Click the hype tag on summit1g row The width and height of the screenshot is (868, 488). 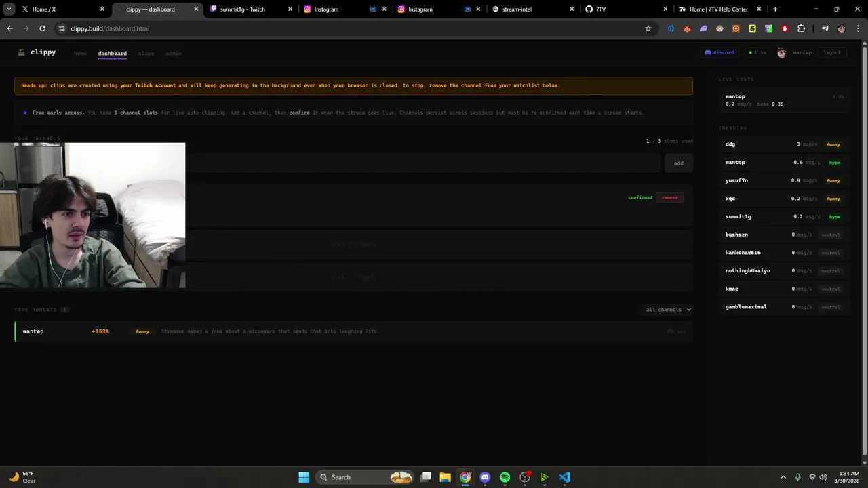(x=834, y=217)
